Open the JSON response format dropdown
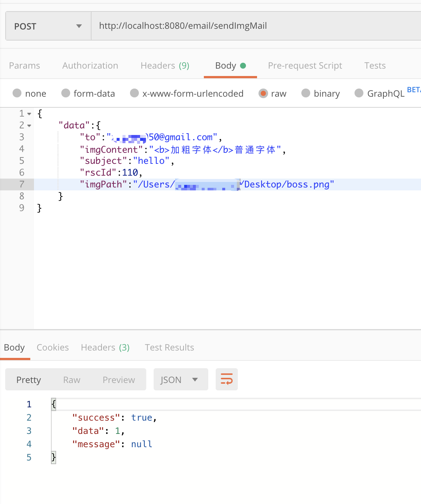Viewport: 421px width, 504px height. (181, 379)
